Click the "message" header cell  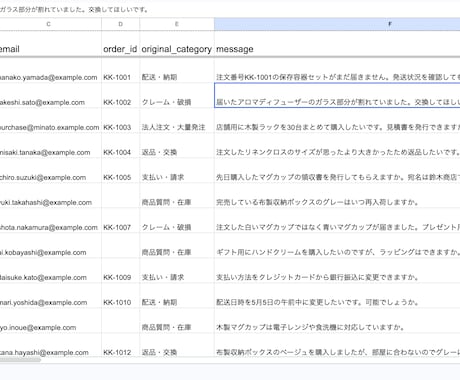[x=337, y=44]
